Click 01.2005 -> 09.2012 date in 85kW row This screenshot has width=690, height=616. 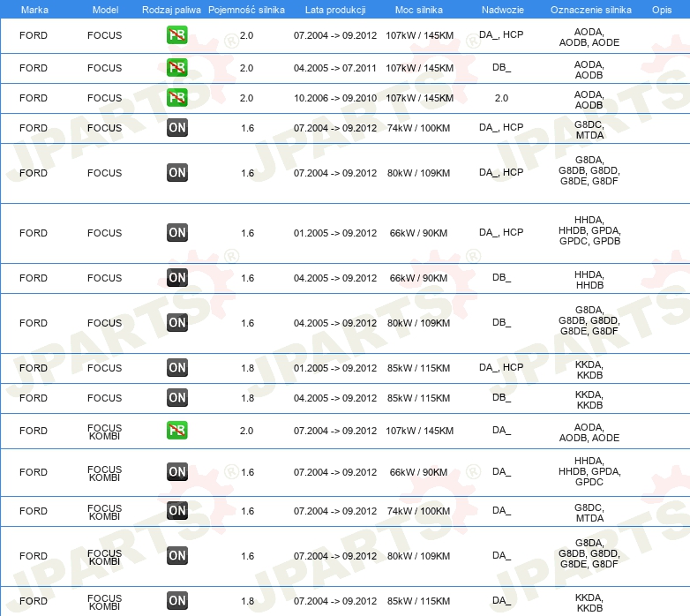335,368
